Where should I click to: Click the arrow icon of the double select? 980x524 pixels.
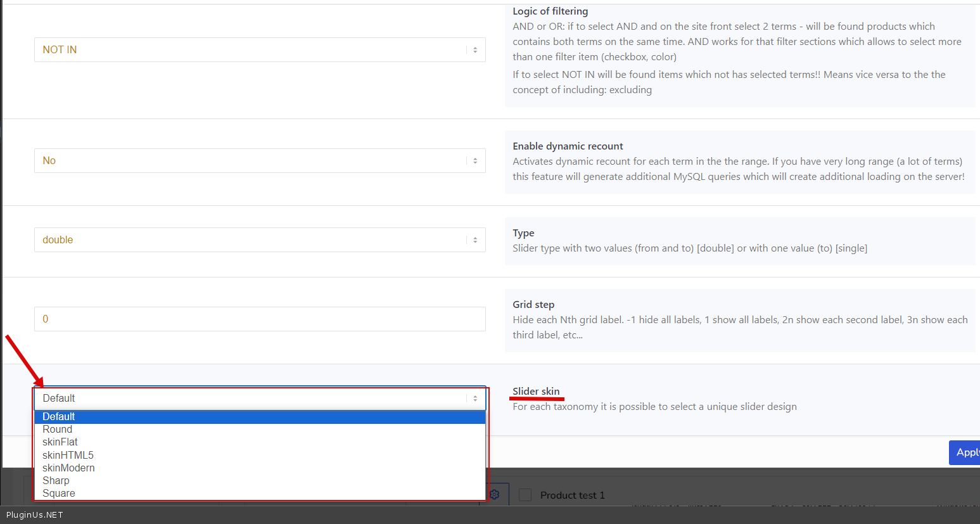(x=475, y=240)
